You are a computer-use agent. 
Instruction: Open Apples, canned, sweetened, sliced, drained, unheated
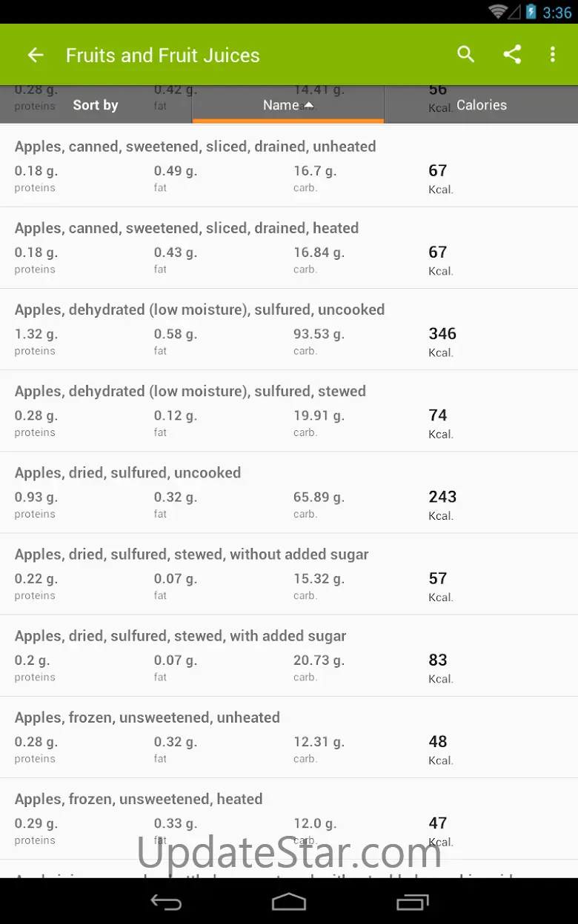(x=289, y=167)
